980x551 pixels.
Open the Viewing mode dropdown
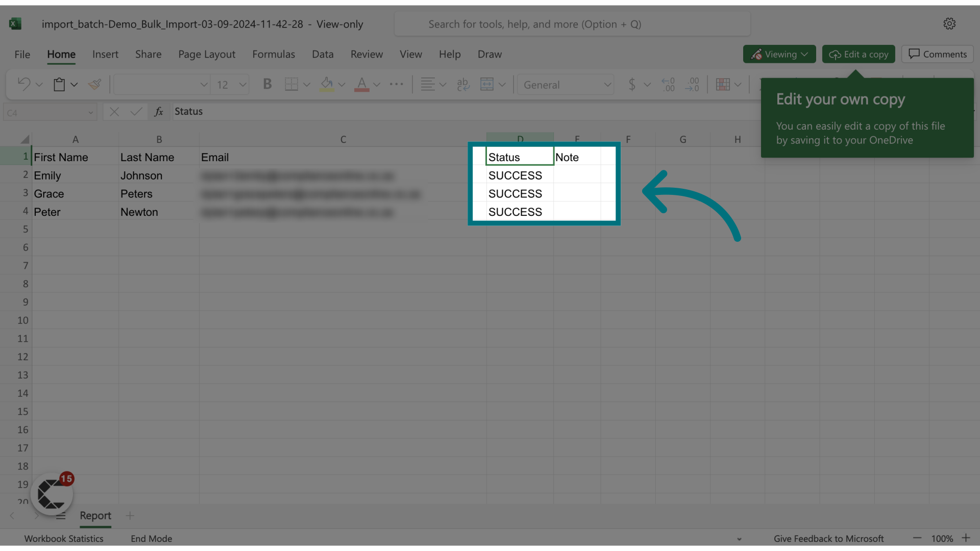[x=779, y=54]
